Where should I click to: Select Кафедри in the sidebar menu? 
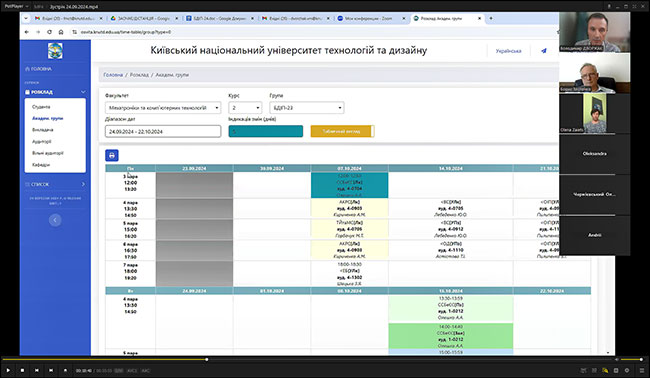click(x=41, y=165)
